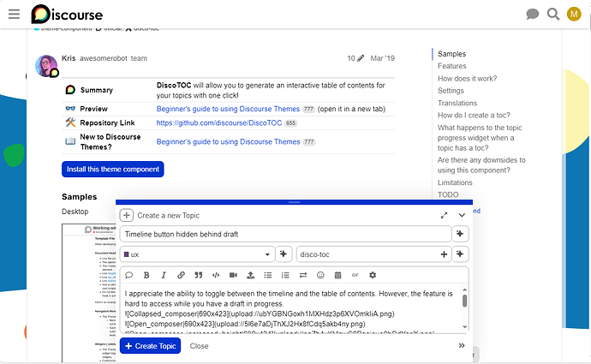Image resolution: width=591 pixels, height=364 pixels.
Task: Jump to How do I create a toc?
Action: [x=474, y=115]
